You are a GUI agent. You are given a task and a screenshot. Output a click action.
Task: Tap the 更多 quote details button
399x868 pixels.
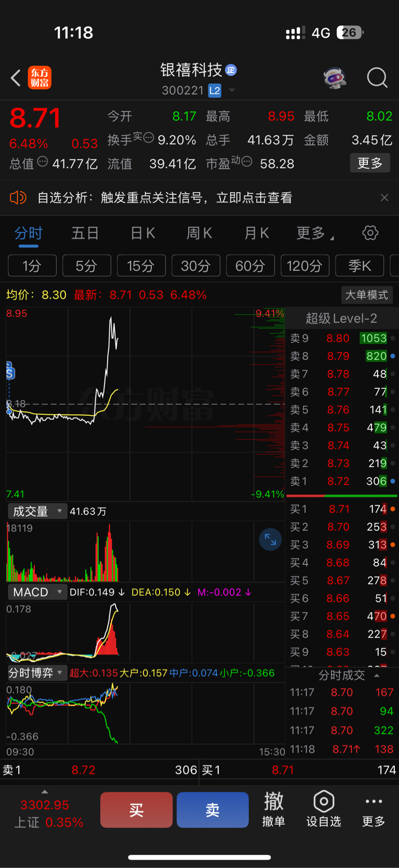click(x=370, y=163)
